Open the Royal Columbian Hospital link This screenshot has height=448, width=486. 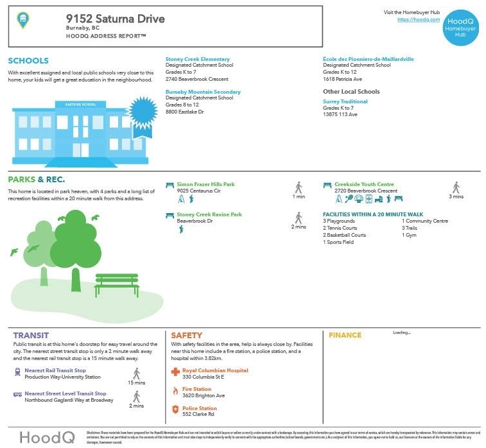(x=215, y=370)
